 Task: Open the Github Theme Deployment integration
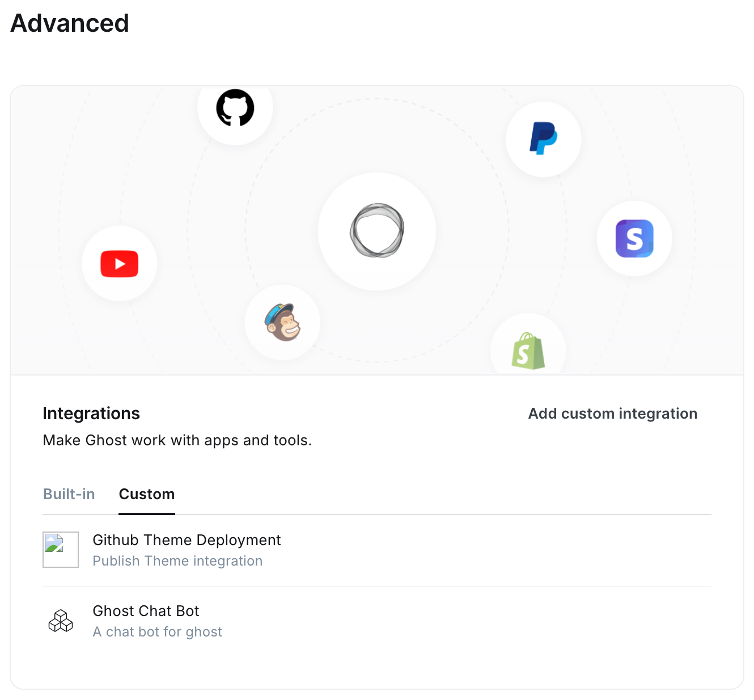[x=377, y=550]
